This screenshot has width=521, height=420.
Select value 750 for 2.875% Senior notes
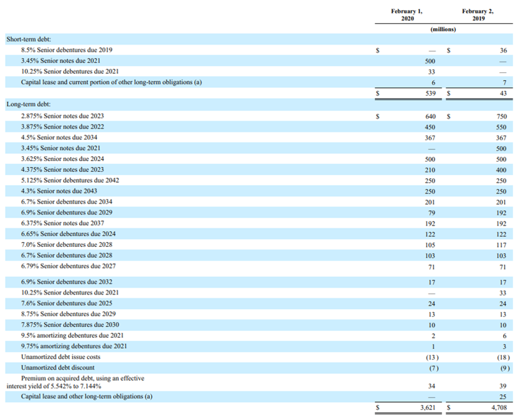tap(501, 116)
